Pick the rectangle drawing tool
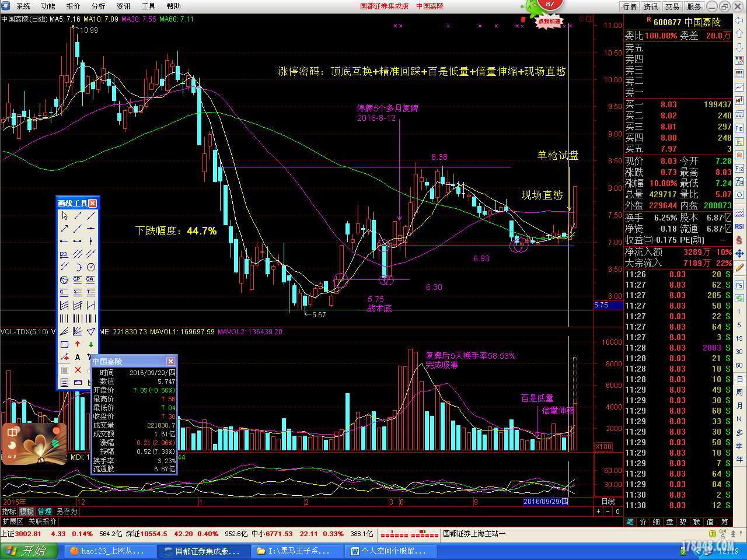This screenshot has height=560, width=747. click(64, 344)
